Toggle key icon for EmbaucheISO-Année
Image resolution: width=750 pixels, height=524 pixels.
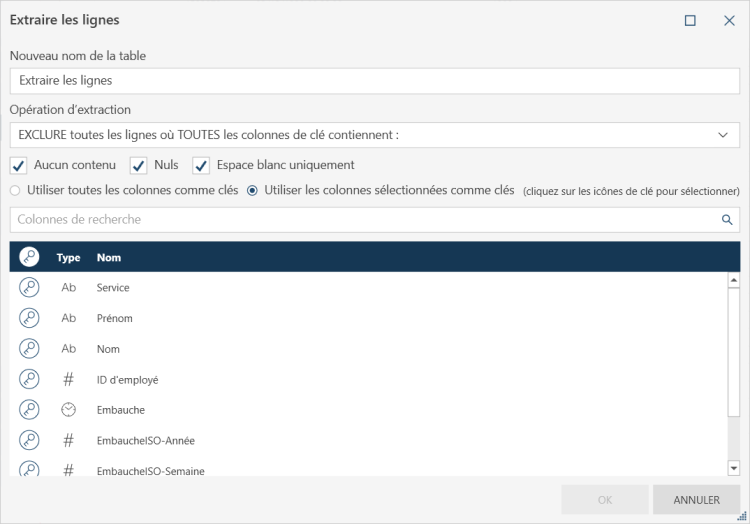29,440
